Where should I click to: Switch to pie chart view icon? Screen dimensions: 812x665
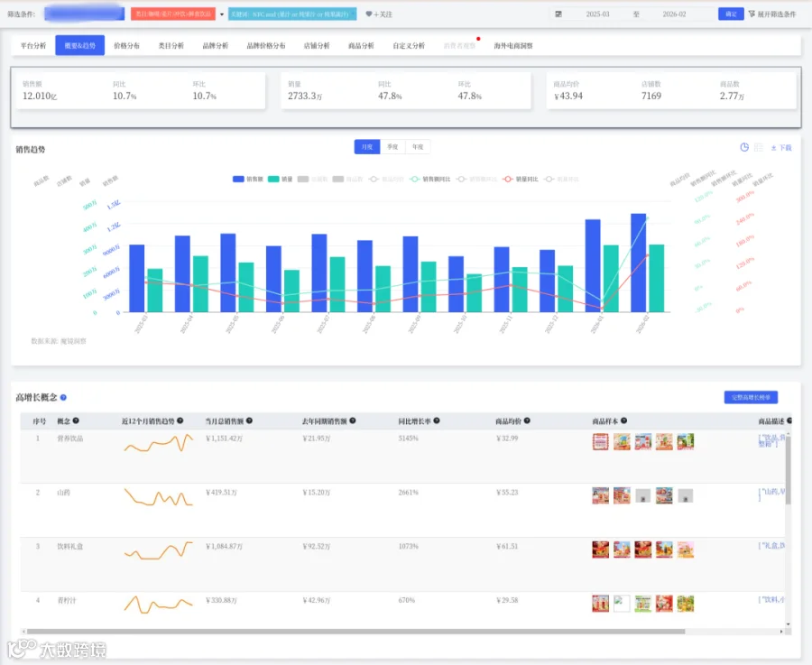coord(744,147)
